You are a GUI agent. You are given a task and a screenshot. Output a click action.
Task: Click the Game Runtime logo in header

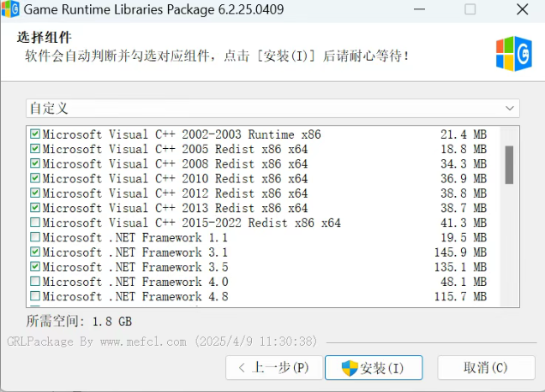point(513,53)
